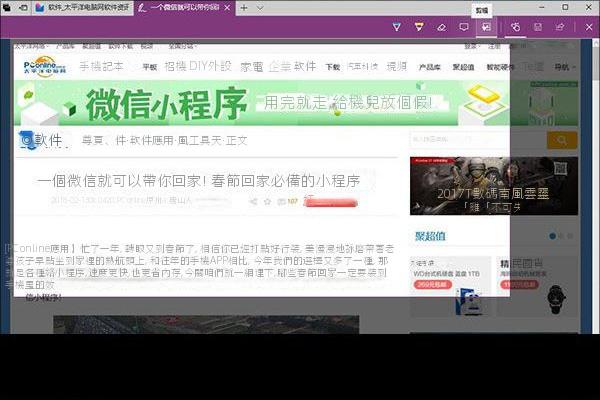Click the 登录 link in the top bar
Image resolution: width=600 pixels, height=400 pixels.
[x=471, y=46]
